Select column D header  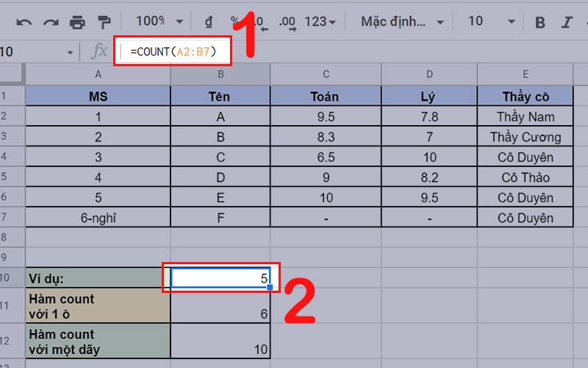click(x=429, y=74)
